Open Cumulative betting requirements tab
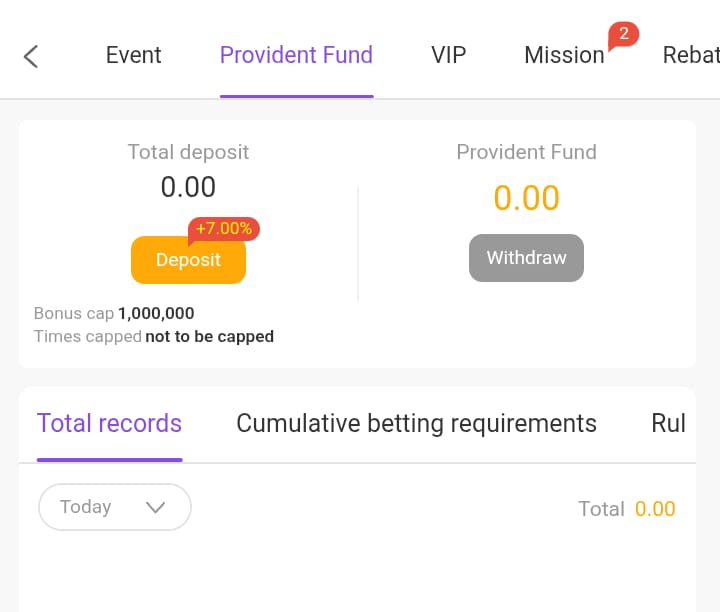The height and width of the screenshot is (612, 720). click(x=416, y=423)
